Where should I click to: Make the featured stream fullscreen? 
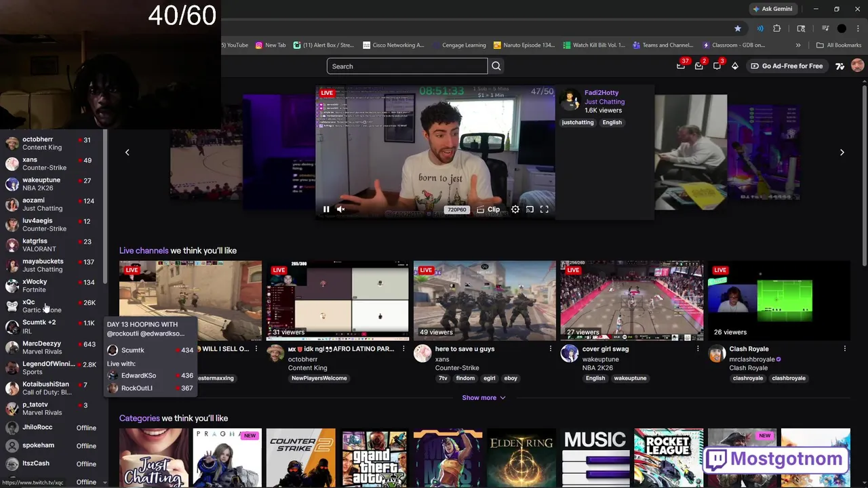(x=544, y=209)
